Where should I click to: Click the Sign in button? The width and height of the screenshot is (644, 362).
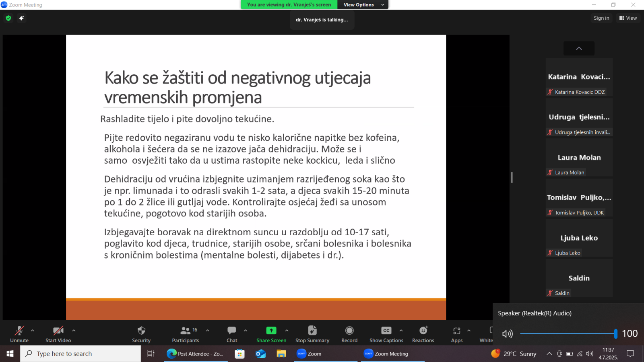click(x=601, y=18)
